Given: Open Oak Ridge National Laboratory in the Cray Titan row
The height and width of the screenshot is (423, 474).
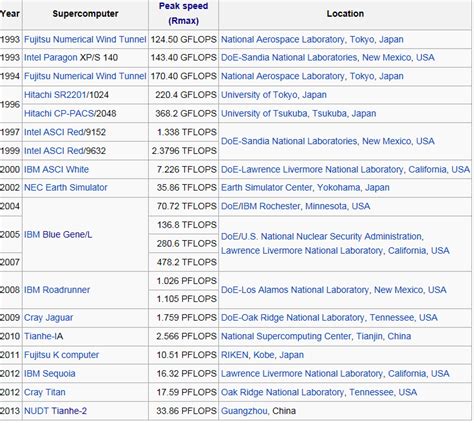Looking at the screenshot, I should pos(282,392).
